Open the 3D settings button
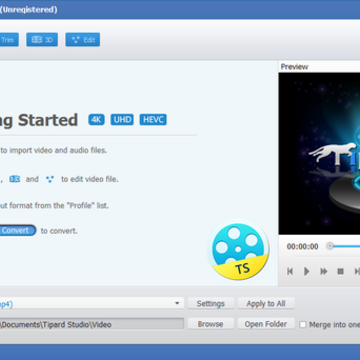The width and height of the screenshot is (360, 360). (x=42, y=40)
